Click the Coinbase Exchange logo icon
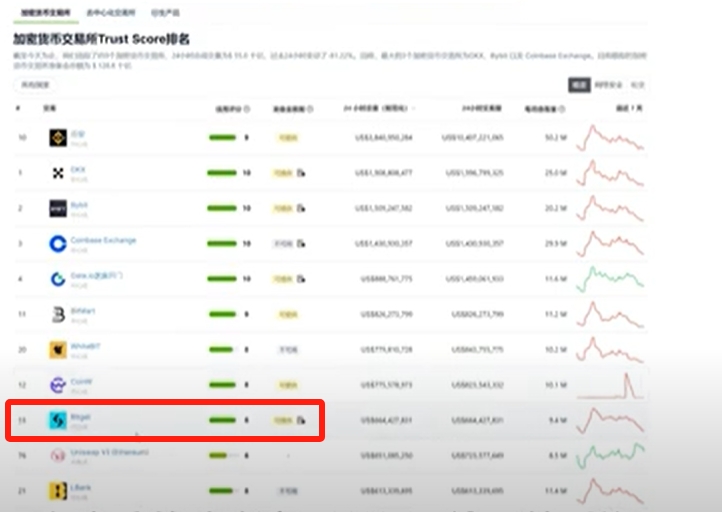Image resolution: width=722 pixels, height=512 pixels. (x=58, y=243)
